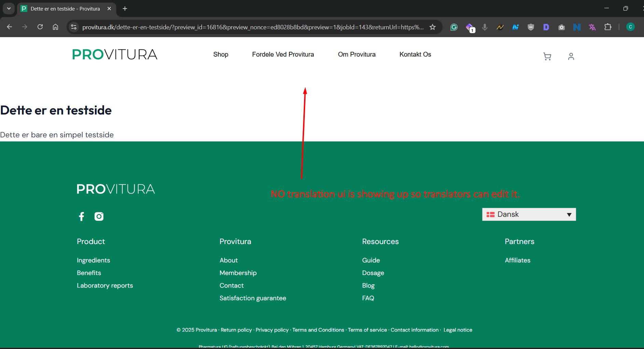Open the blue lightning N extension
The height and width of the screenshot is (349, 644).
[x=515, y=27]
